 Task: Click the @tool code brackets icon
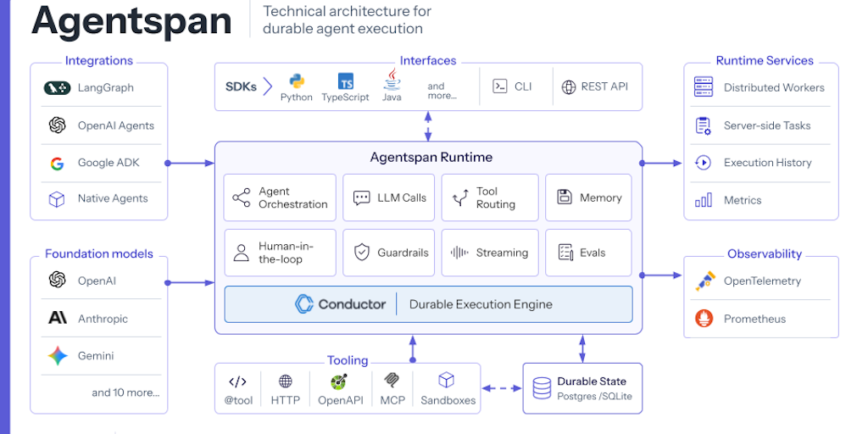click(237, 381)
